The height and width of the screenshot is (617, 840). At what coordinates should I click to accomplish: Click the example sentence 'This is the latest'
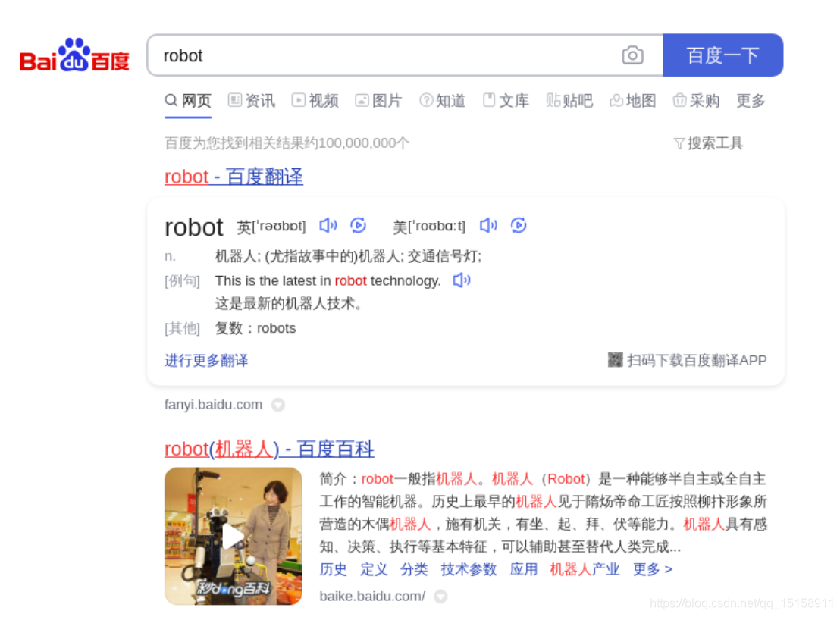point(328,280)
